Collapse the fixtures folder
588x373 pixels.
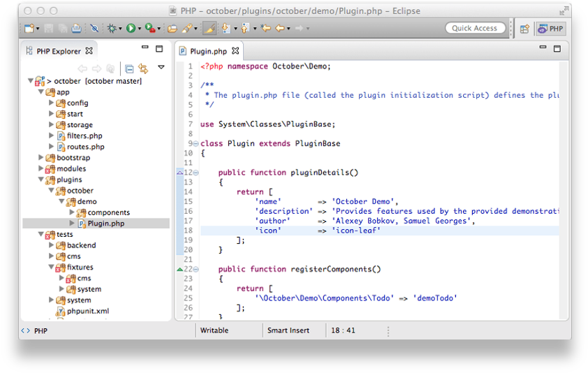pos(52,267)
